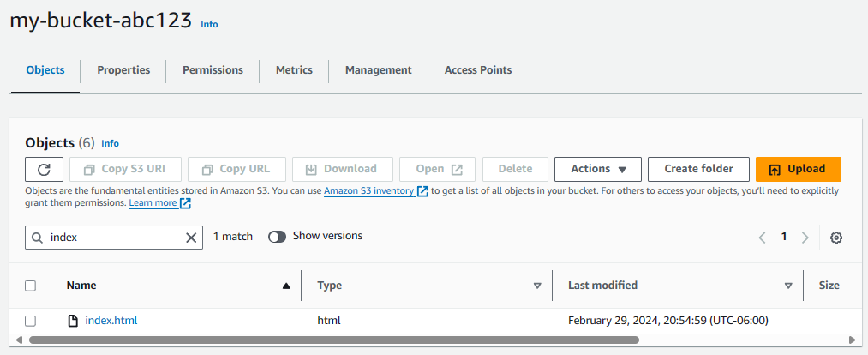This screenshot has height=355, width=868.
Task: Click the Copy S3 URI button
Action: 125,169
